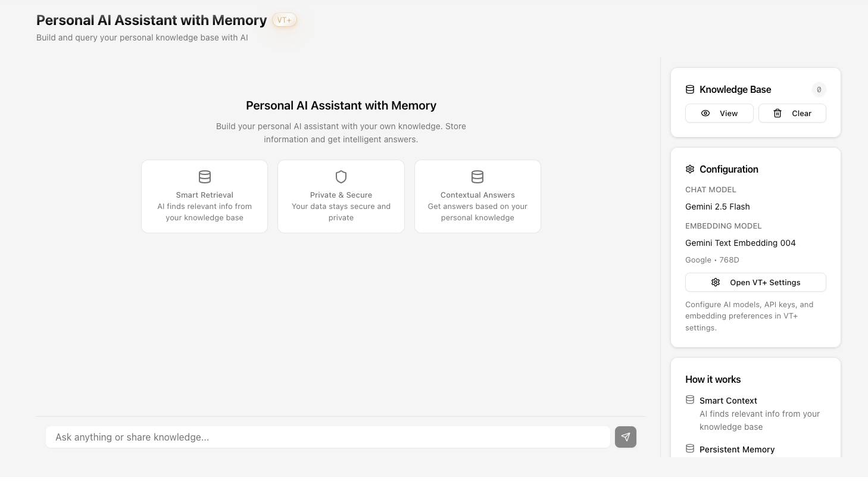
Task: Click the Contextual Answers database icon
Action: click(x=477, y=177)
